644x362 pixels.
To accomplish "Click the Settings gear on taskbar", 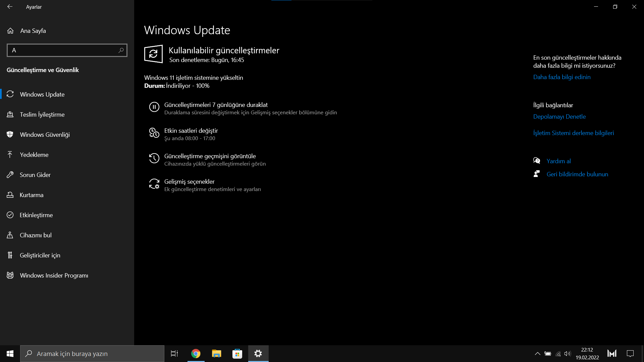I will 258,354.
